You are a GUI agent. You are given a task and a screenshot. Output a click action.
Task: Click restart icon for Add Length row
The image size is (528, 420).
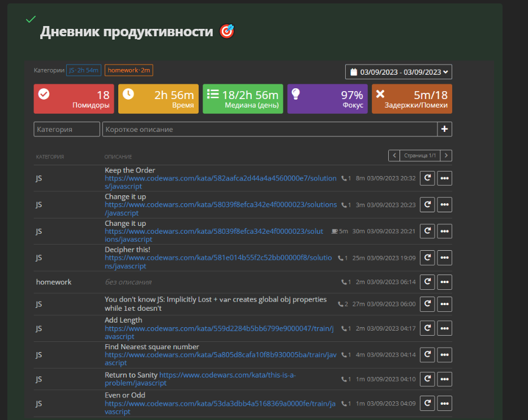427,328
